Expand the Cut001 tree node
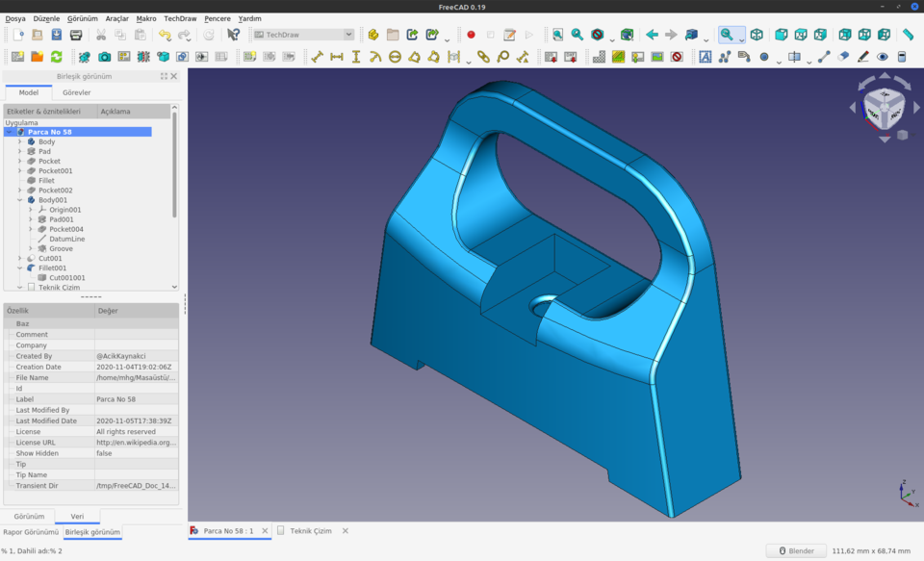This screenshot has height=561, width=924. (19, 259)
